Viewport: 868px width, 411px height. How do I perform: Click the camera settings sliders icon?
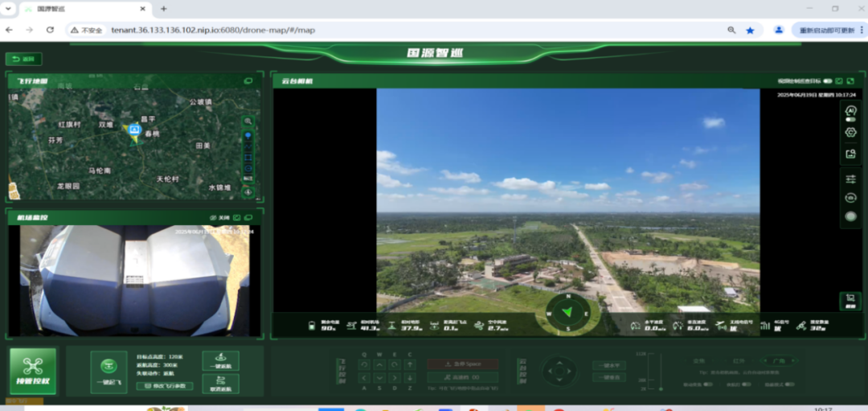(x=850, y=179)
